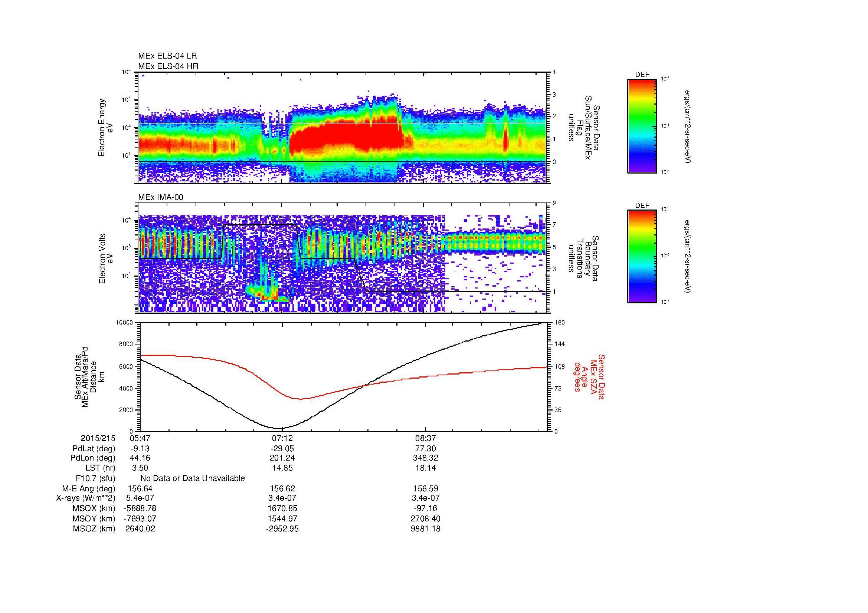This screenshot has width=868, height=613.
Task: Click the '08:37' time tick label
Action: click(x=426, y=438)
